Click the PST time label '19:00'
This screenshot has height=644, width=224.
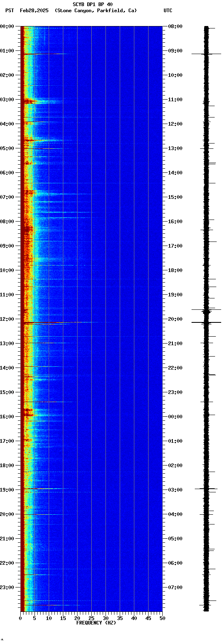coord(7,490)
